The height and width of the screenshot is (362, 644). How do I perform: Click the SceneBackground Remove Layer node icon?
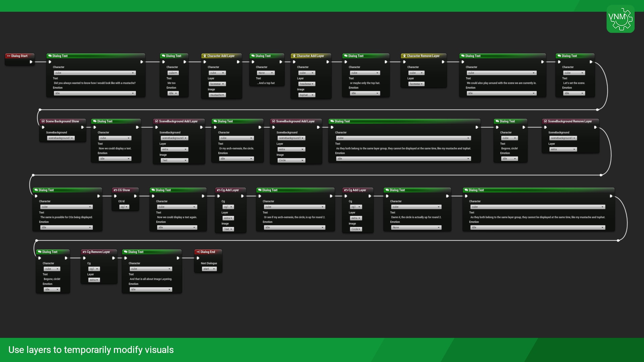point(545,121)
